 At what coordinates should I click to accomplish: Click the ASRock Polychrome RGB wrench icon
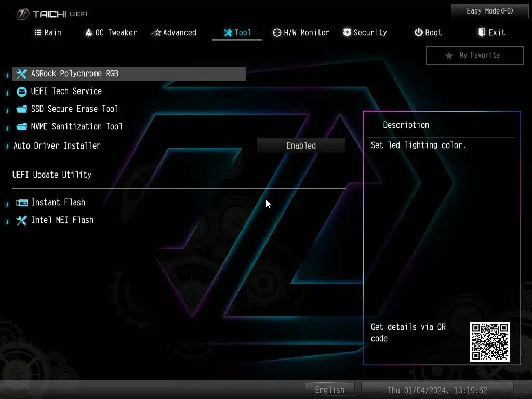point(21,74)
